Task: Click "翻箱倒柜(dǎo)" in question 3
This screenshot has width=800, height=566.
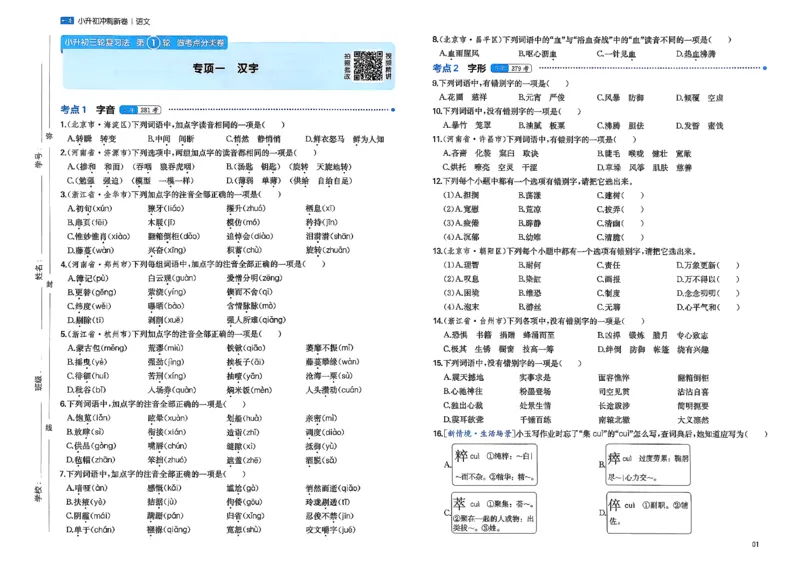Action: 174,236
